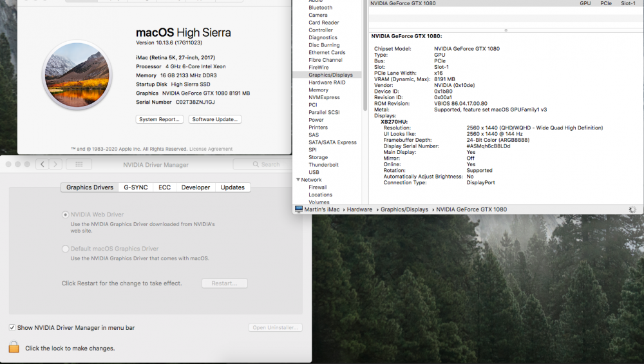644x364 pixels.
Task: Click the XB270HU display heading
Action: click(394, 122)
